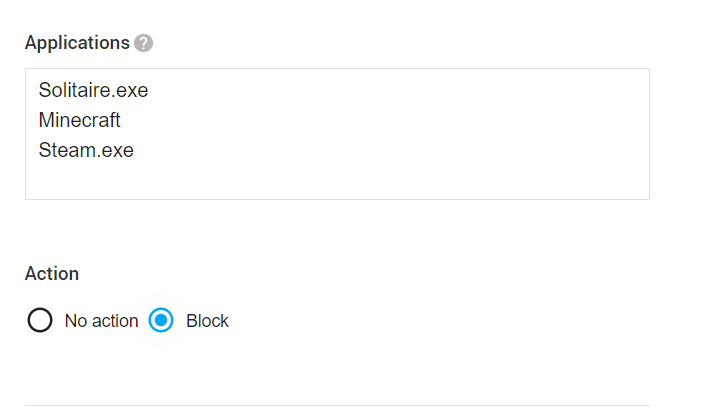Place cursor before the S in Steam.exe
The image size is (710, 407).
click(39, 150)
